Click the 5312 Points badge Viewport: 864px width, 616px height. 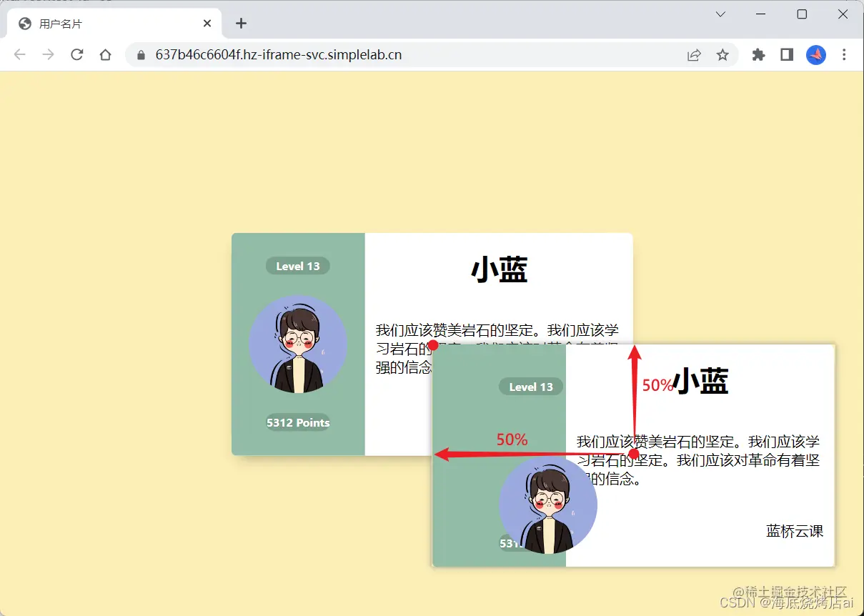pos(298,422)
